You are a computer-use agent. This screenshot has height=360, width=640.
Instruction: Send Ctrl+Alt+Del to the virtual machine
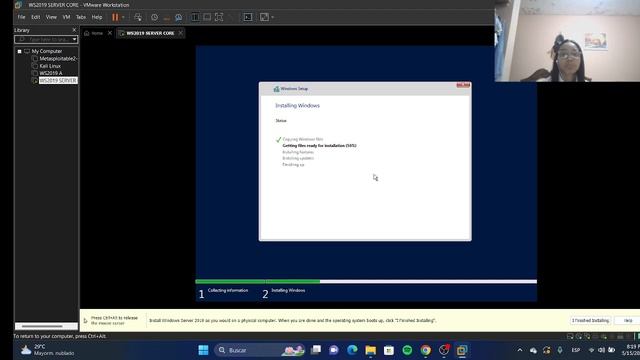click(x=138, y=17)
